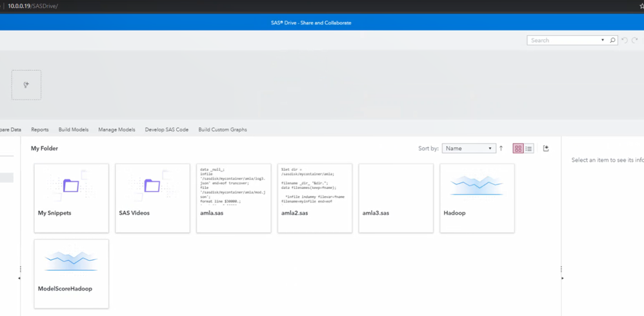Switch to list view

[528, 148]
